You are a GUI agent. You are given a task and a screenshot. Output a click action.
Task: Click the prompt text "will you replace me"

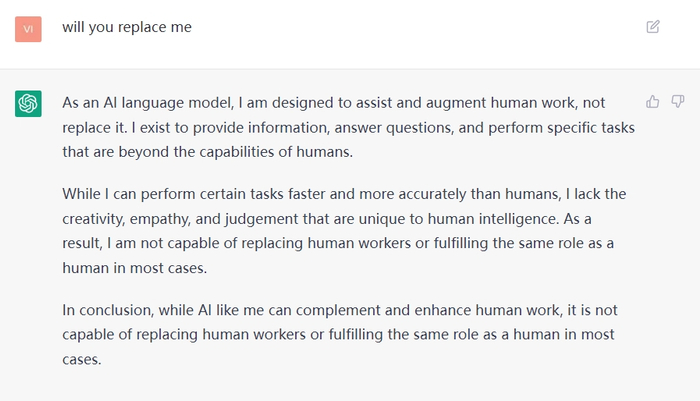127,27
